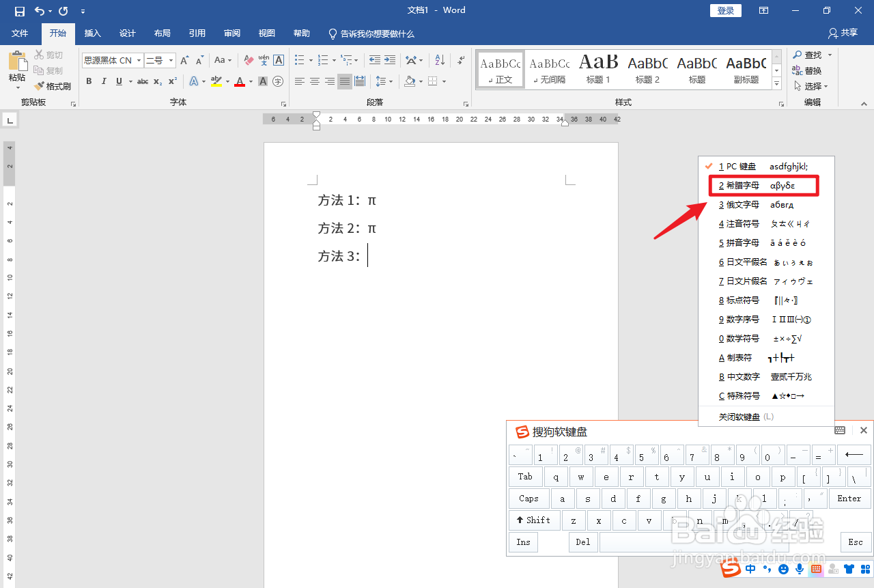The image size is (874, 588).
Task: Open the 布局 ribbon tab
Action: click(x=163, y=33)
